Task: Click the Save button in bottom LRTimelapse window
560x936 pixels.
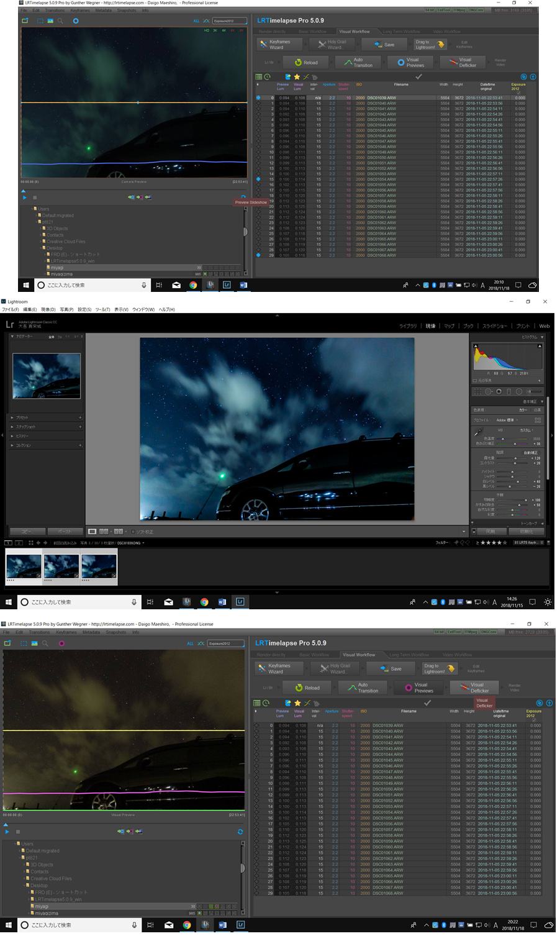Action: tap(391, 668)
